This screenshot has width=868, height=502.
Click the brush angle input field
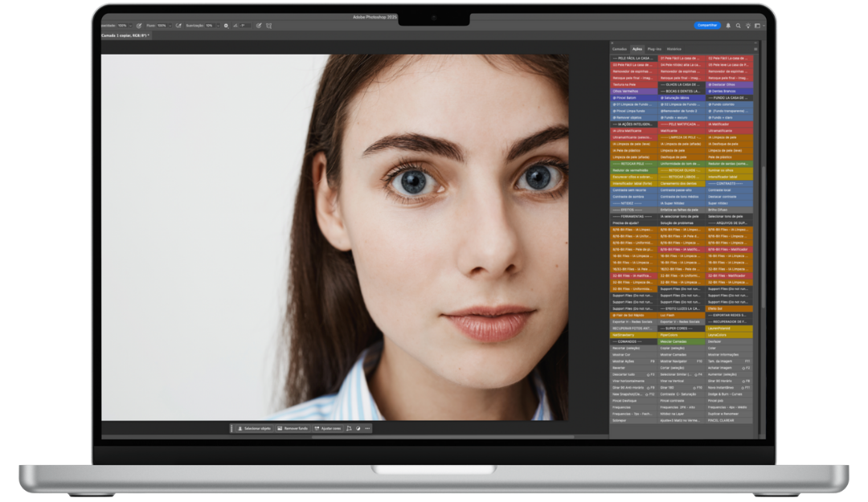pyautogui.click(x=244, y=26)
